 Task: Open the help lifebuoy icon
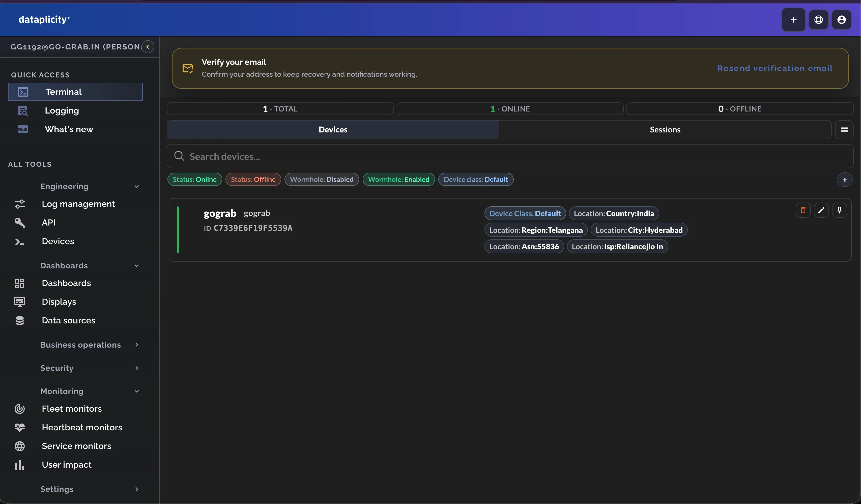pos(818,20)
